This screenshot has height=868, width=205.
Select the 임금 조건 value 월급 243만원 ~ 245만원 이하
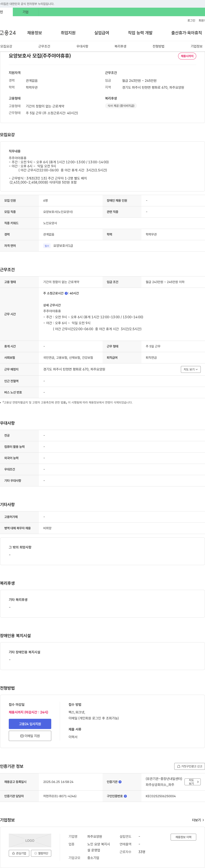click(x=165, y=282)
